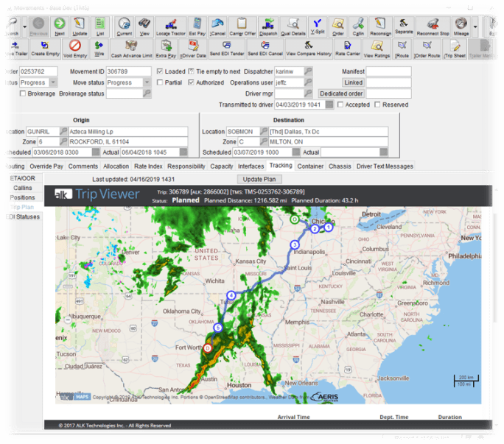Screen dimensions: 504x444
Task: Open the Dispatch tool
Action: point(268,27)
